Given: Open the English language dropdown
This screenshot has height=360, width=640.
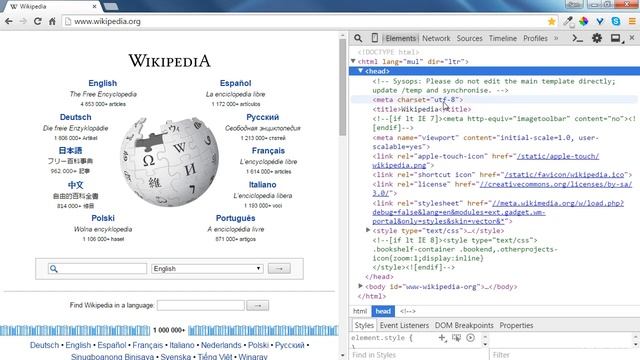Looking at the screenshot, I should (207, 269).
